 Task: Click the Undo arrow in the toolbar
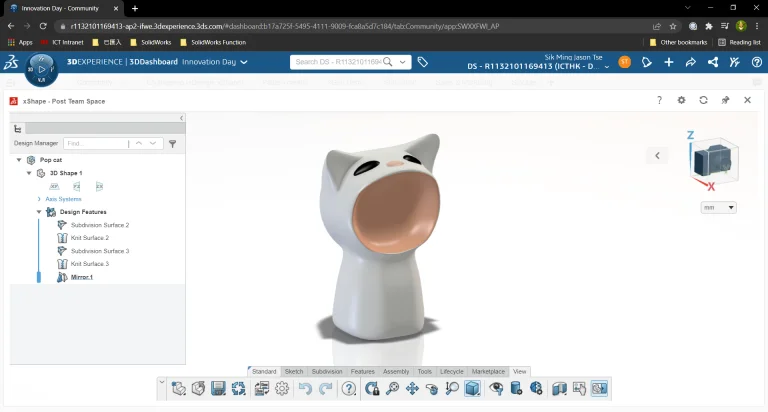point(305,388)
